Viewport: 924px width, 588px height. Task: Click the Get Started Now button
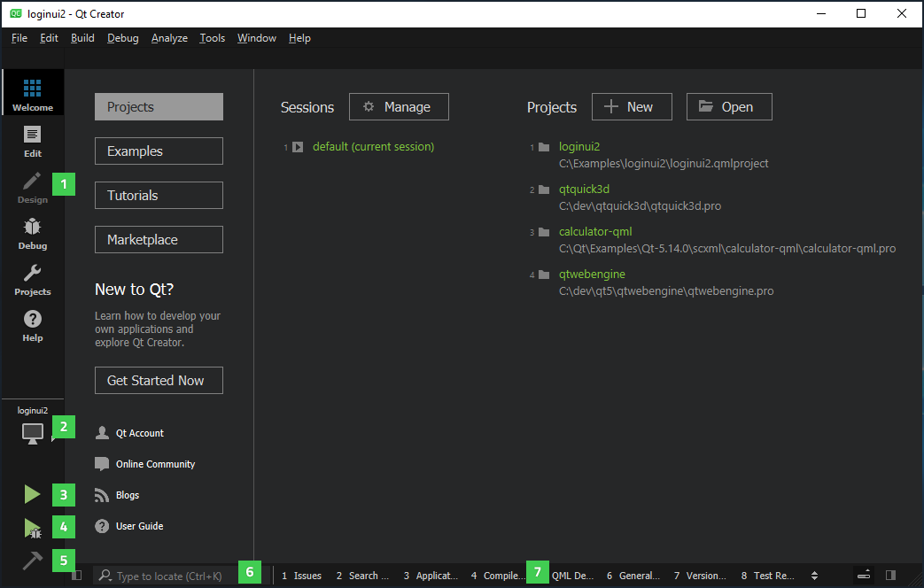pyautogui.click(x=159, y=380)
